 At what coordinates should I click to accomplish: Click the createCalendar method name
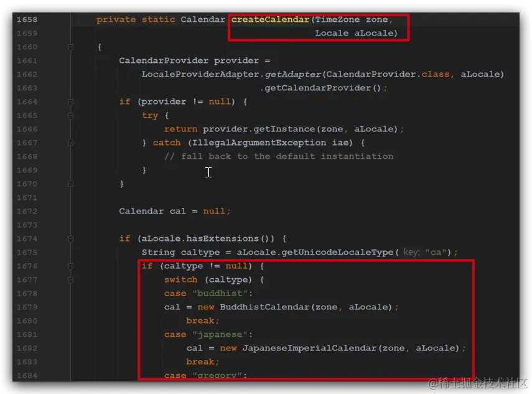tap(270, 20)
